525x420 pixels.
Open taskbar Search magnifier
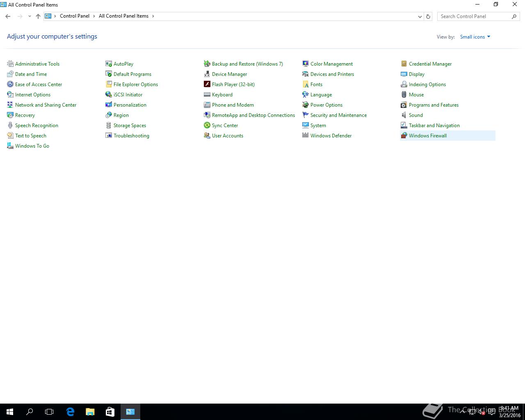tap(30, 412)
